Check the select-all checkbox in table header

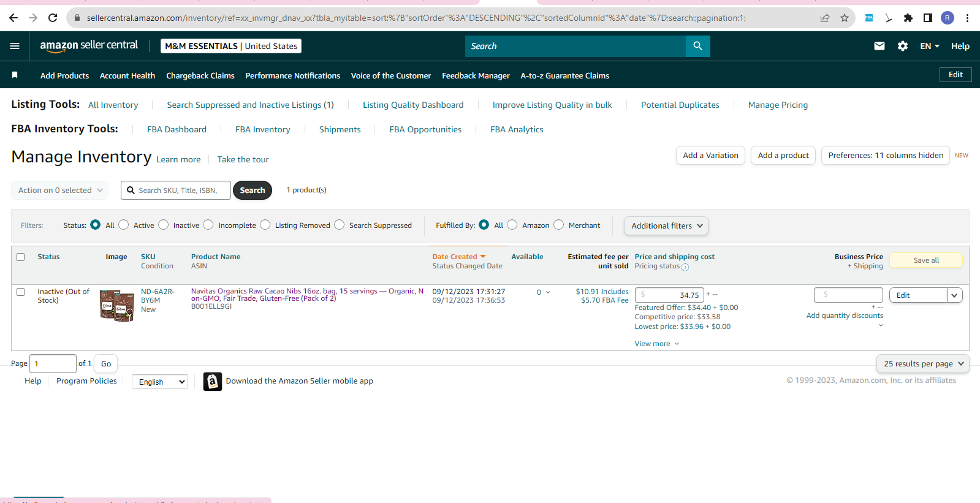click(x=21, y=257)
